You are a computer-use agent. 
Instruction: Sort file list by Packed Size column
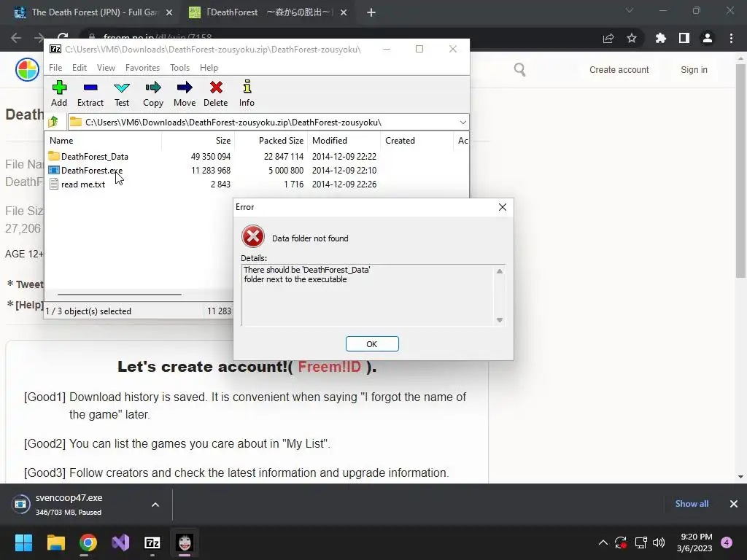[x=271, y=141]
